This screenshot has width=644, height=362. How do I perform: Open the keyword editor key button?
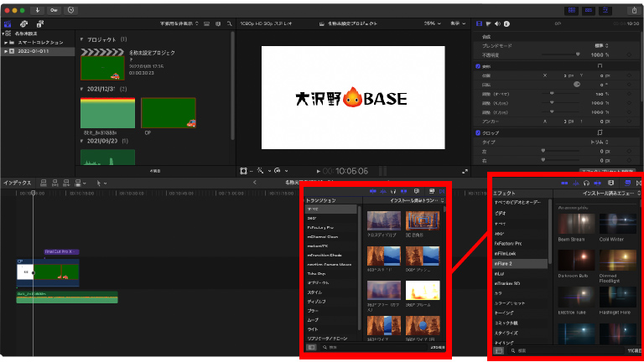coord(54,10)
